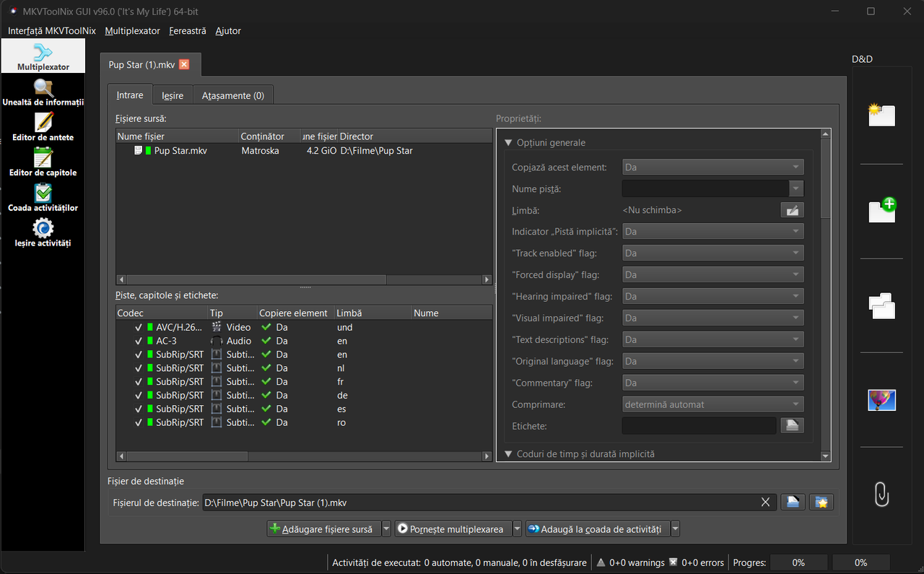Select the Intrare tab
Image resolution: width=924 pixels, height=574 pixels.
(130, 95)
